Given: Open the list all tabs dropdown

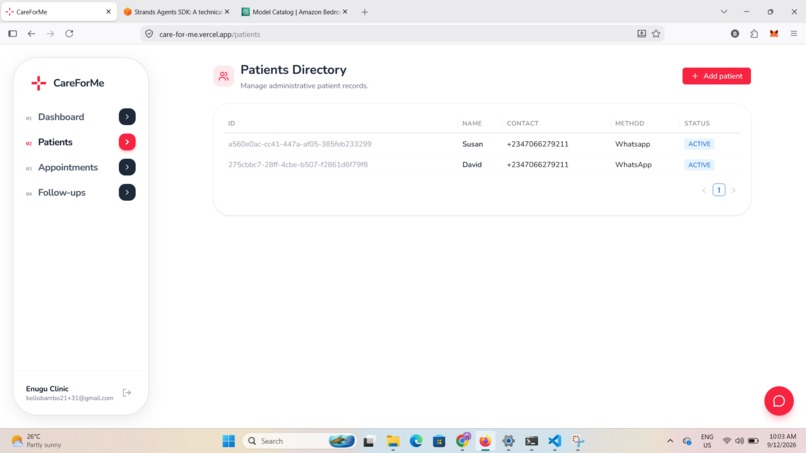Looking at the screenshot, I should (724, 12).
